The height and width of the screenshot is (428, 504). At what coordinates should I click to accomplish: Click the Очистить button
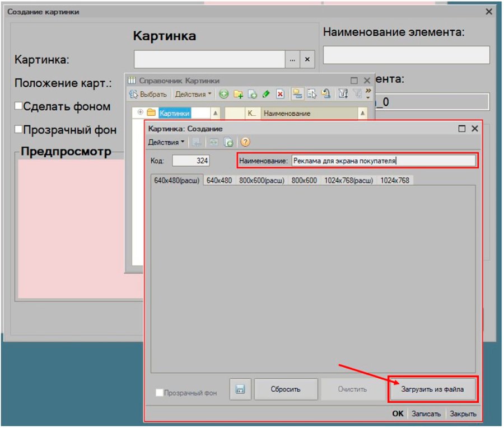click(x=352, y=389)
